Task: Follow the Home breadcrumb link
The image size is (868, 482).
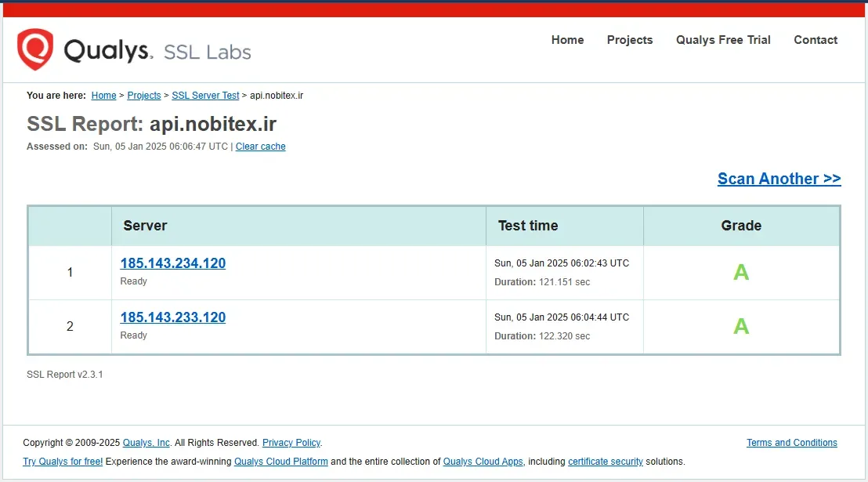Action: coord(103,96)
